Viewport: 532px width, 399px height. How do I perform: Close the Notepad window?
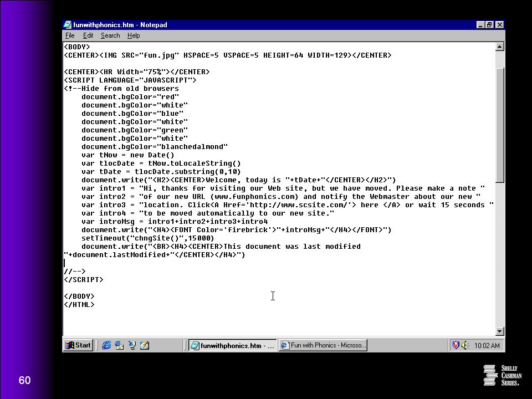click(x=499, y=25)
